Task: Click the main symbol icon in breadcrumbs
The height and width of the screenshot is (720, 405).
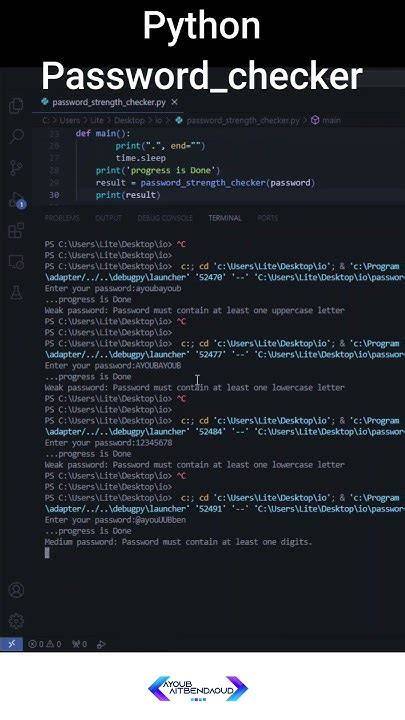Action: click(315, 120)
